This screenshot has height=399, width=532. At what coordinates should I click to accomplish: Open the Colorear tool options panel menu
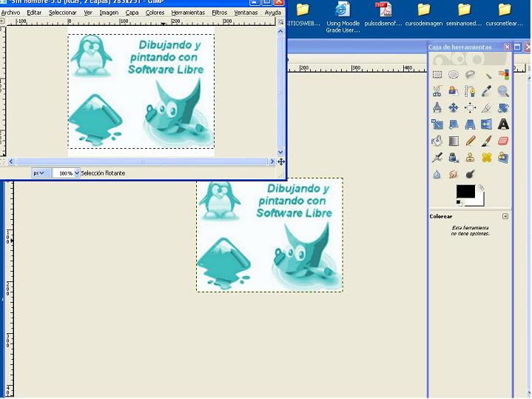[505, 216]
